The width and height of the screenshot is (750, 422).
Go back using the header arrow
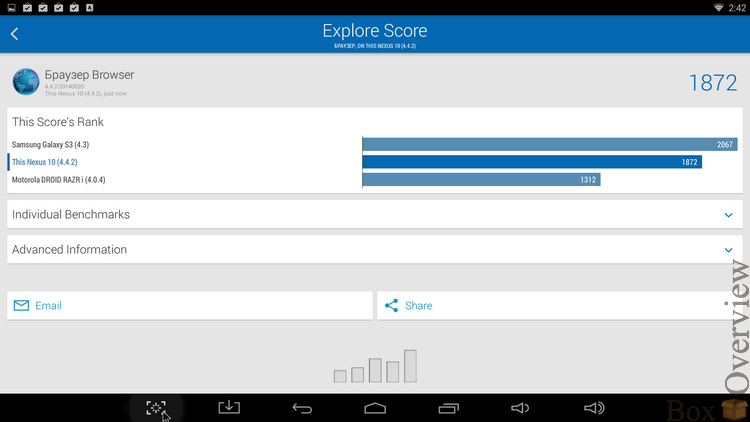14,34
